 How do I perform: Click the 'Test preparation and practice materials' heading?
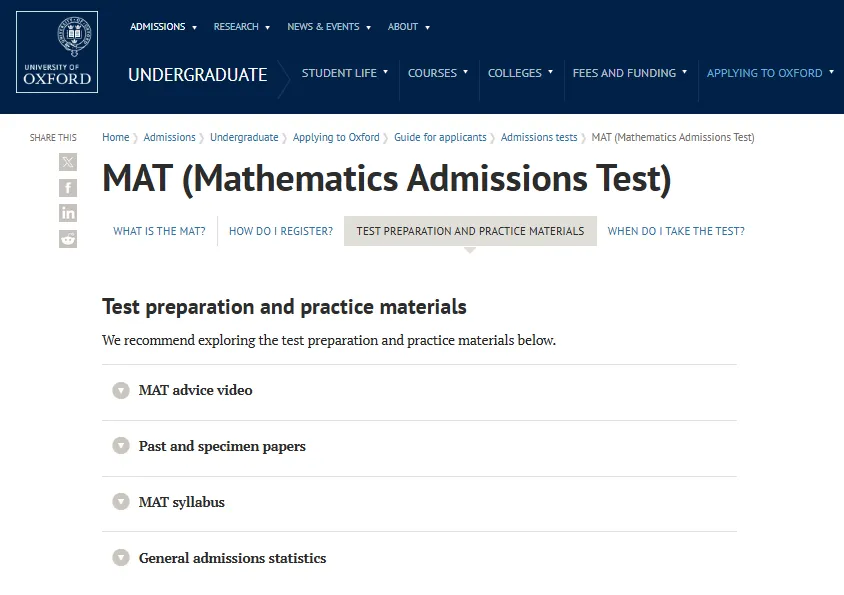coord(284,307)
